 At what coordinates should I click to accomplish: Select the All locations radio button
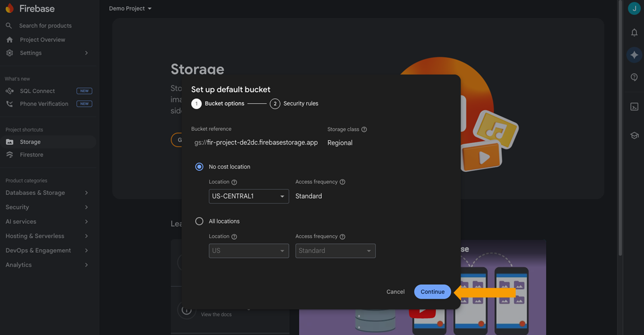199,221
